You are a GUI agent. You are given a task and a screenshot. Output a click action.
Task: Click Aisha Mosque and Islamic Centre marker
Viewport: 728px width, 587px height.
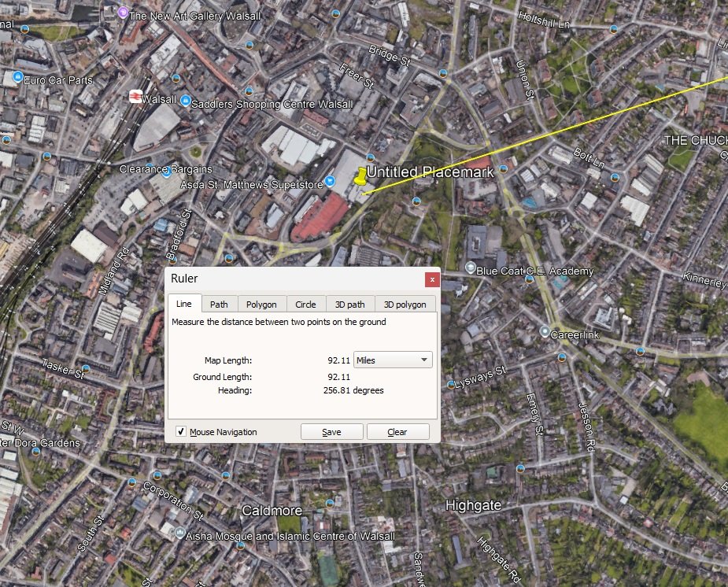[x=179, y=533]
